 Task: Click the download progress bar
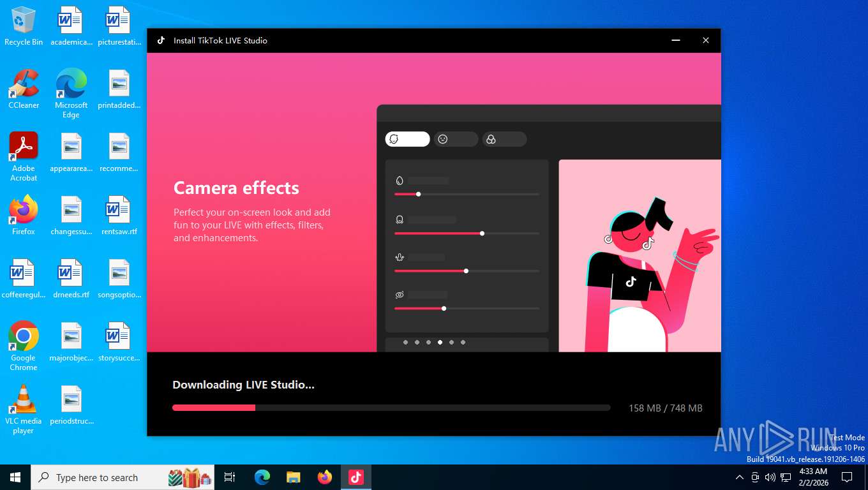[391, 408]
